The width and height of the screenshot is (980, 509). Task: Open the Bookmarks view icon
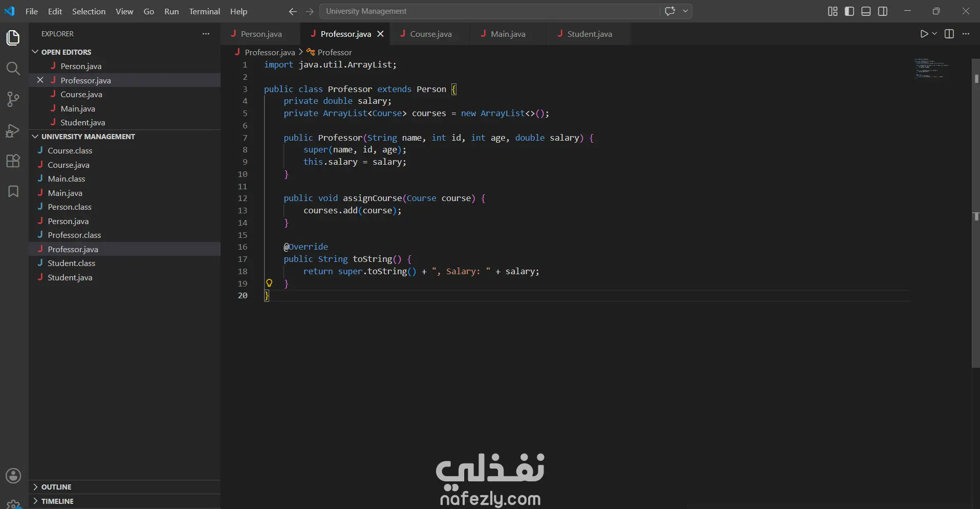(x=13, y=191)
